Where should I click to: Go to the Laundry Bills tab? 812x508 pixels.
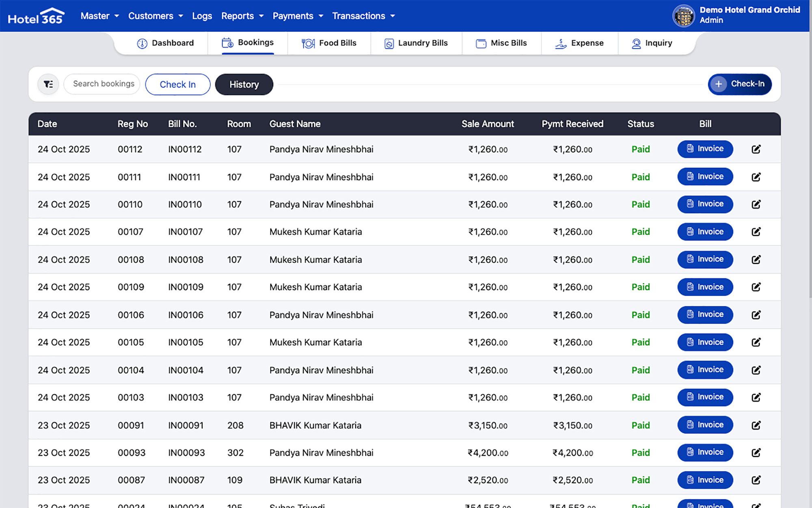tap(416, 43)
